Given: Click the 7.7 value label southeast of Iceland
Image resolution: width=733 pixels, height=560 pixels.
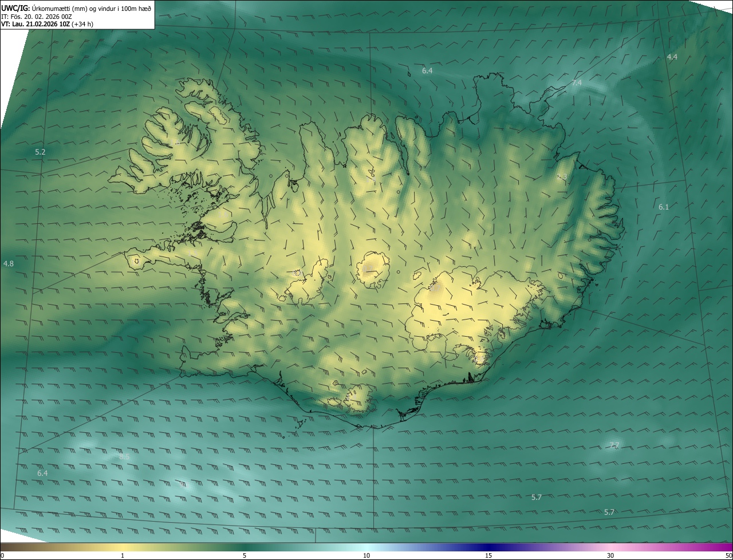Looking at the screenshot, I should point(614,445).
